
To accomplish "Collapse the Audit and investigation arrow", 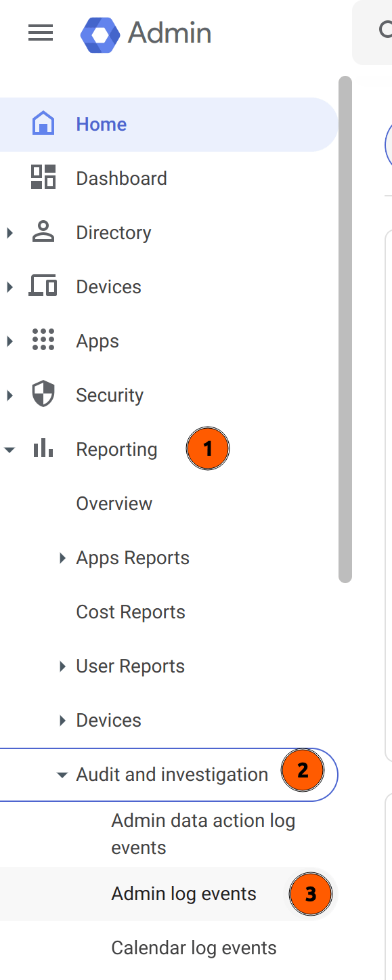I will point(62,774).
